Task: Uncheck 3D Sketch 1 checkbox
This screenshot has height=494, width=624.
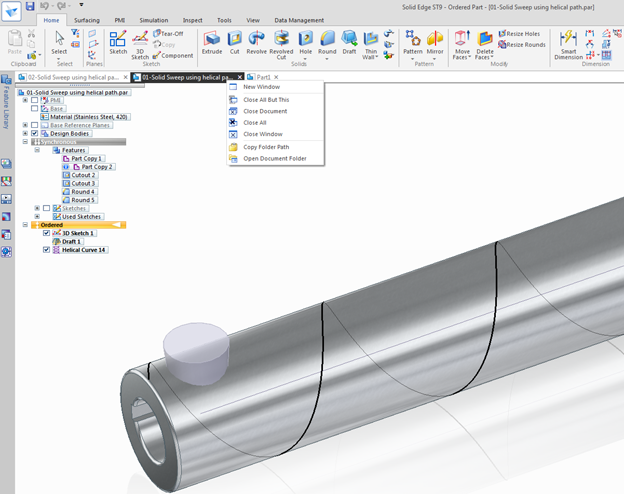Action: [x=47, y=233]
